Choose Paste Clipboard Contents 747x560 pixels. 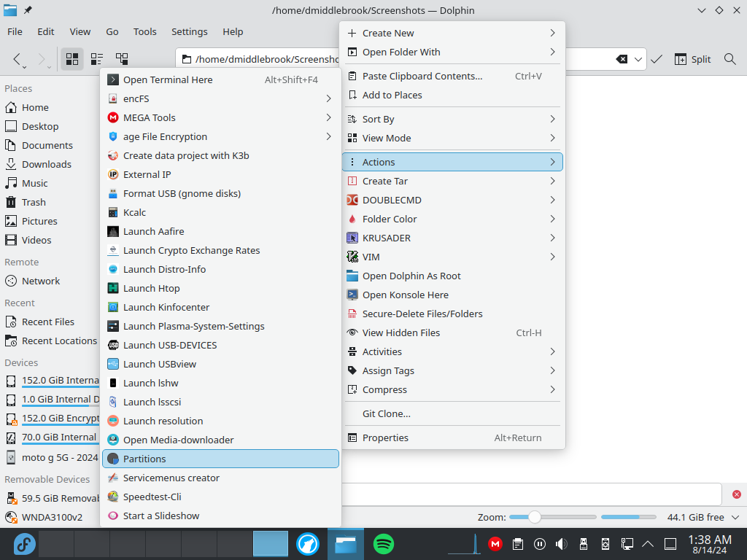click(x=452, y=76)
